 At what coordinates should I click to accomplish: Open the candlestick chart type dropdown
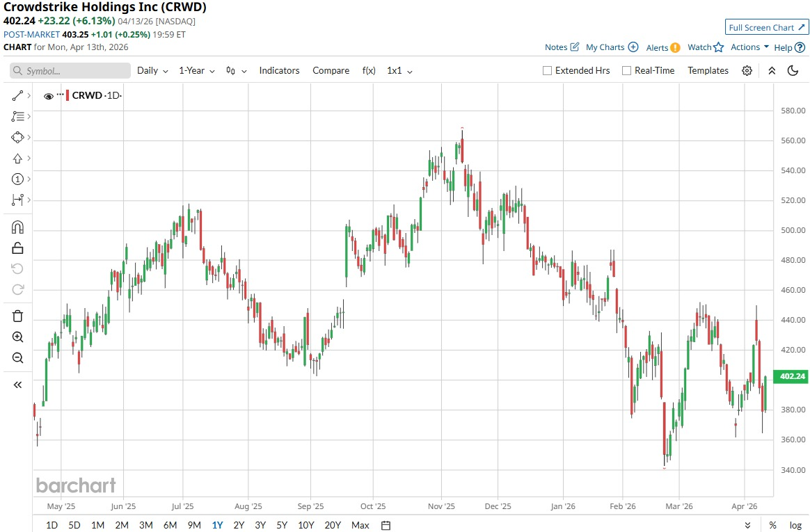[236, 71]
